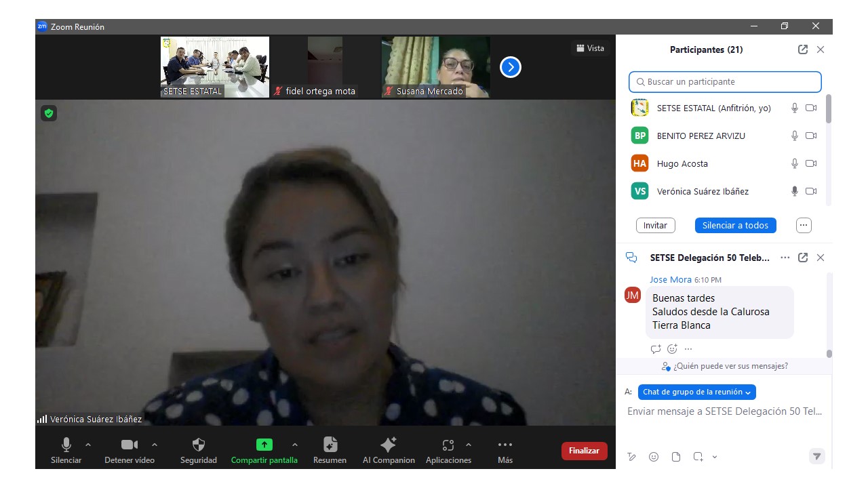
Task: Expand video options arrow beside Detener vídeo
Action: tap(155, 445)
